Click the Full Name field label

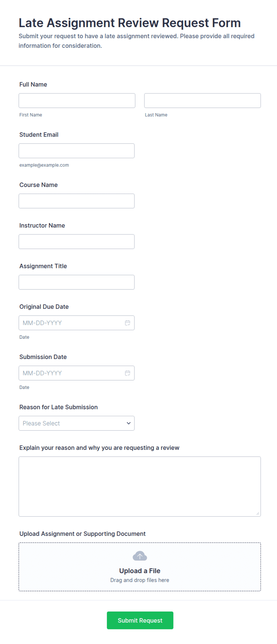[33, 85]
